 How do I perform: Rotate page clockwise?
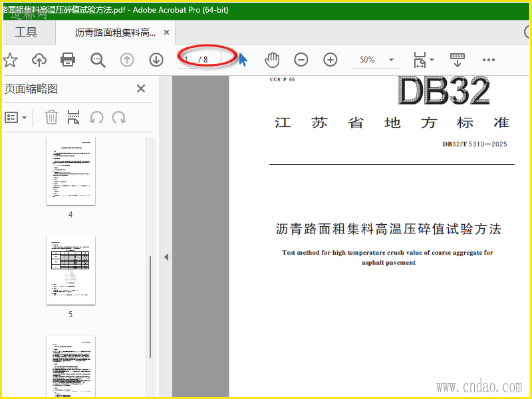tap(119, 118)
